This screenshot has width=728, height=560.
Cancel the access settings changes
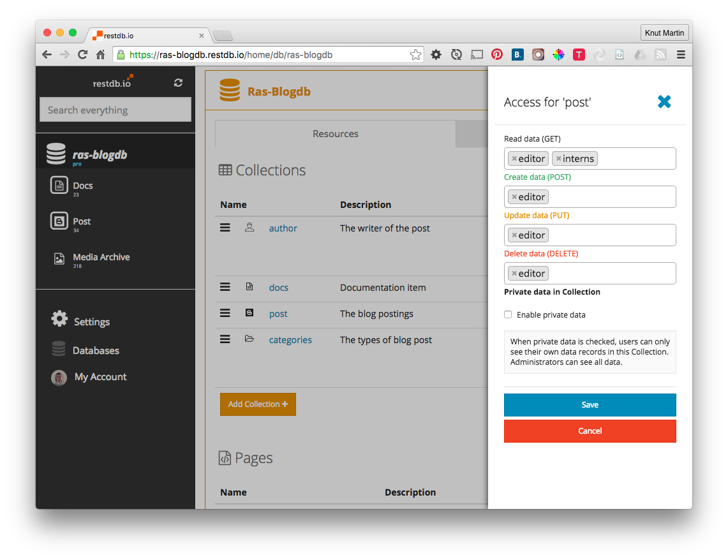point(590,431)
